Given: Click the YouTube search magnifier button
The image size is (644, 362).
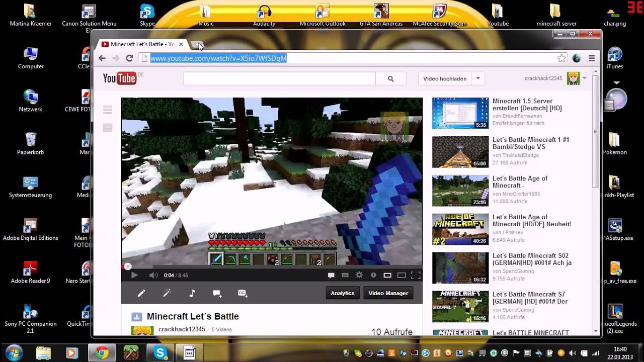Looking at the screenshot, I should [390, 79].
